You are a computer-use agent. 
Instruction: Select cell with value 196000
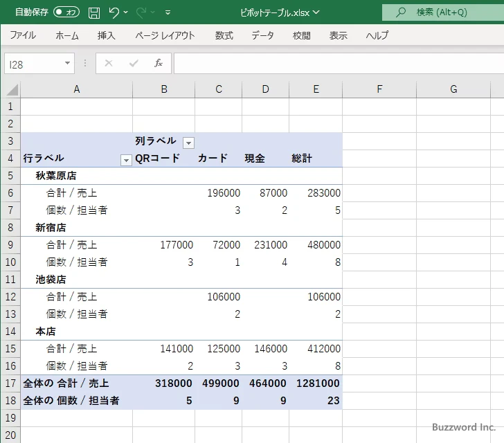[x=218, y=193]
